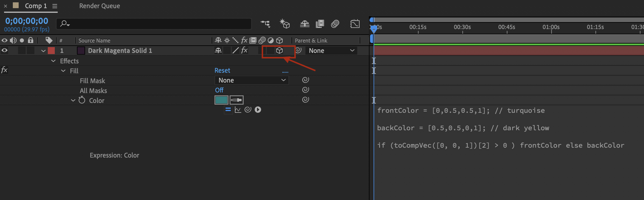Open the Graph Editor icon
The image size is (644, 200).
[x=355, y=24]
